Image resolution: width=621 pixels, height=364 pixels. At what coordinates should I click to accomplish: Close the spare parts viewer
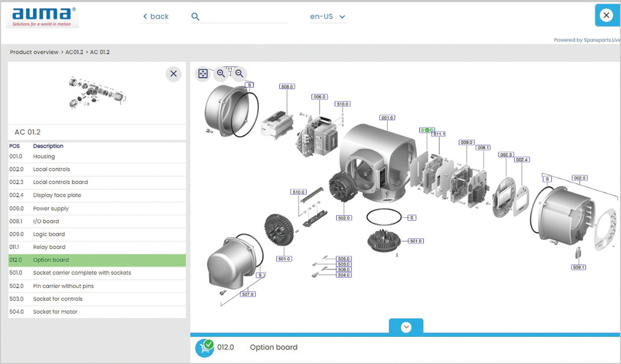(x=606, y=16)
